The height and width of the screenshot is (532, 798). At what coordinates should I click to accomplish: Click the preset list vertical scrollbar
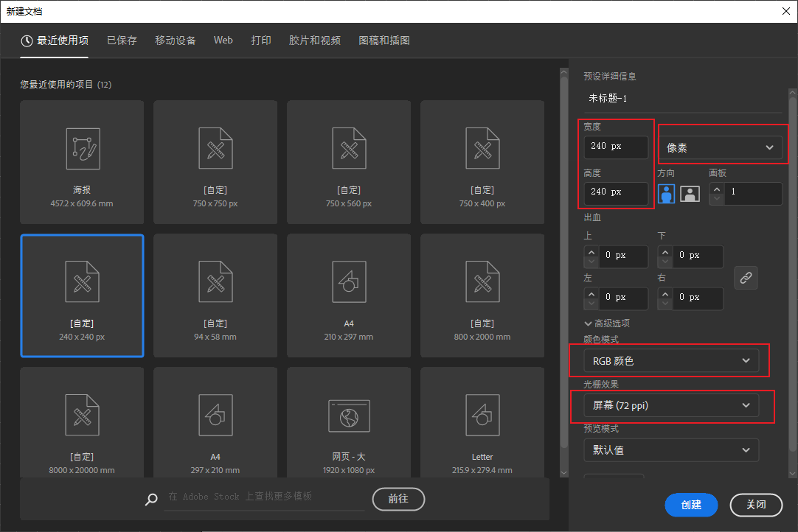tap(564, 262)
